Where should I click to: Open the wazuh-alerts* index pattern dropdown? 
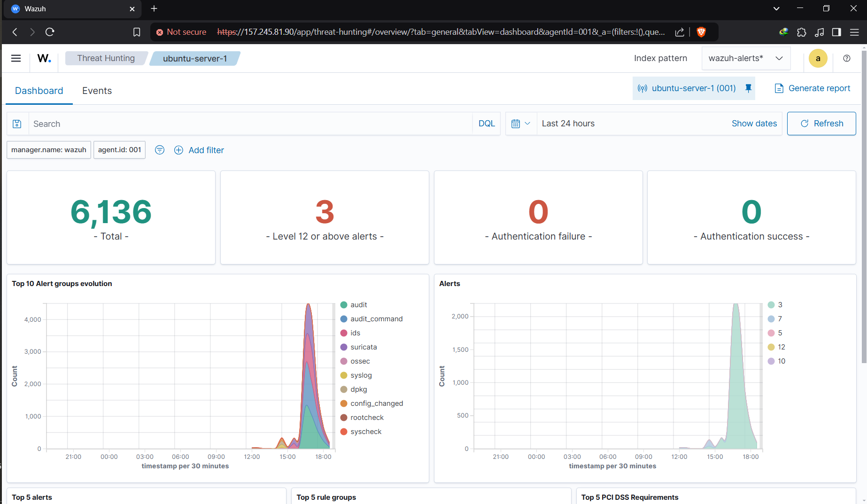pyautogui.click(x=746, y=58)
